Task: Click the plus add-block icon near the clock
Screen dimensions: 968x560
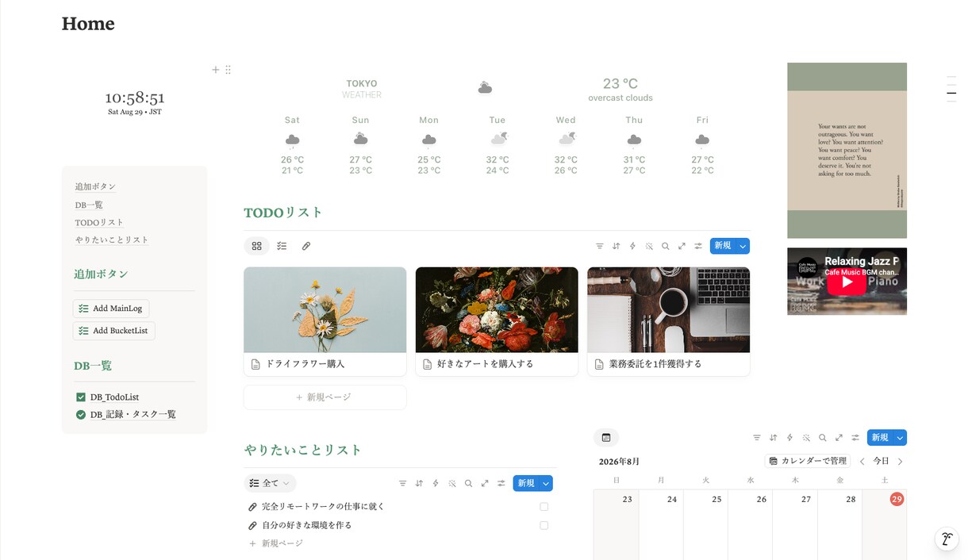Action: tap(215, 70)
